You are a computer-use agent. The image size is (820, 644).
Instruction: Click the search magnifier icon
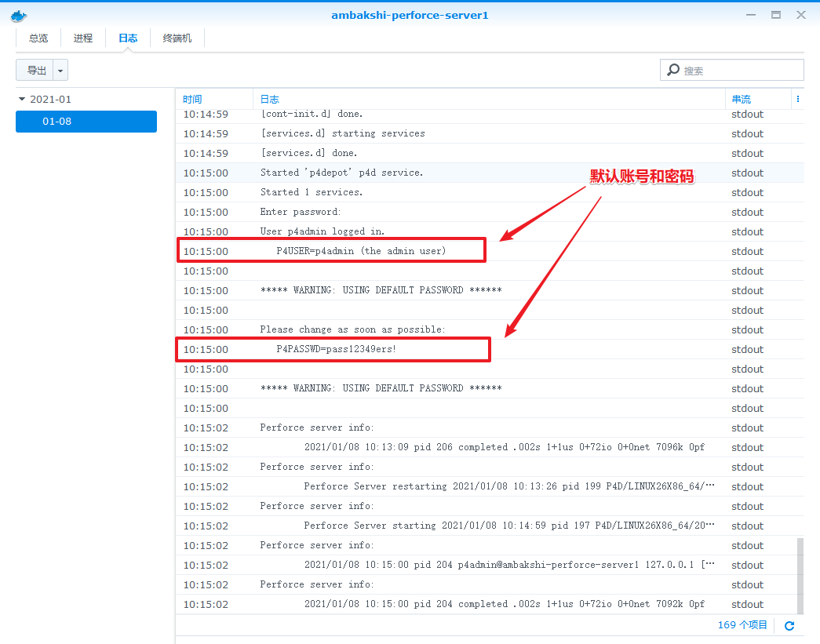click(x=673, y=70)
